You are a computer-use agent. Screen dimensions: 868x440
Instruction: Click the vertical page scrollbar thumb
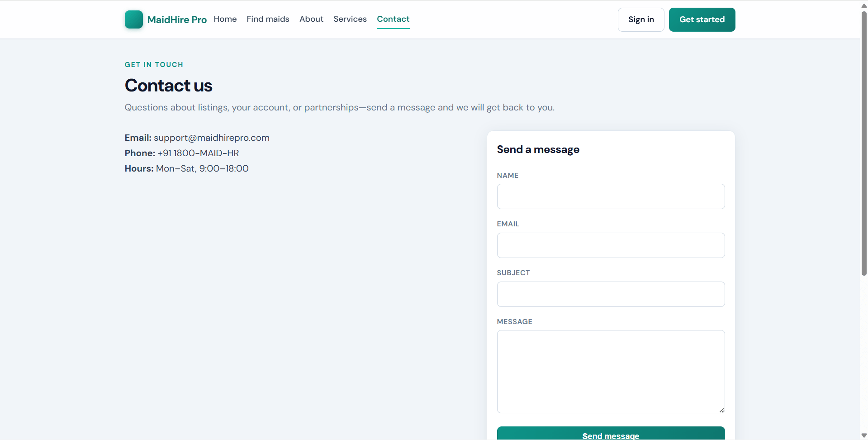[x=864, y=143]
